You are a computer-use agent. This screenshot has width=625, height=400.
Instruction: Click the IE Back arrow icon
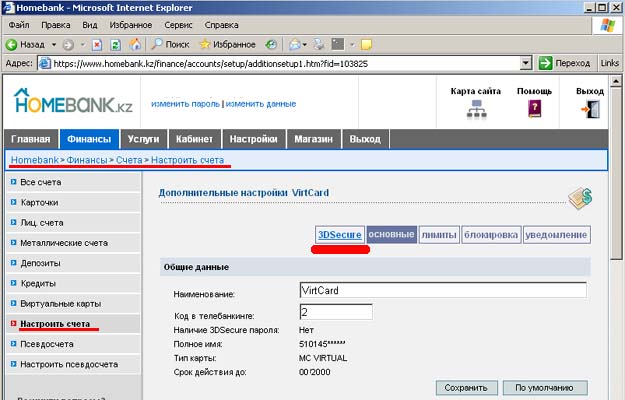(11, 45)
